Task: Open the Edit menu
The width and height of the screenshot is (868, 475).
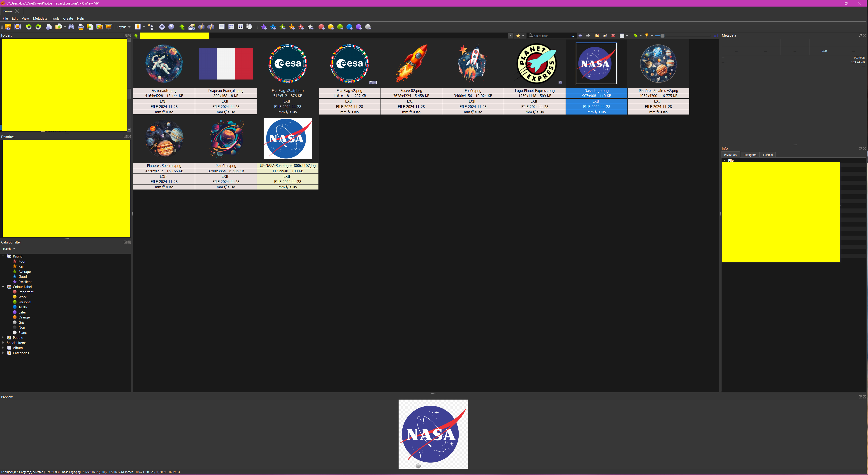Action: coord(15,19)
